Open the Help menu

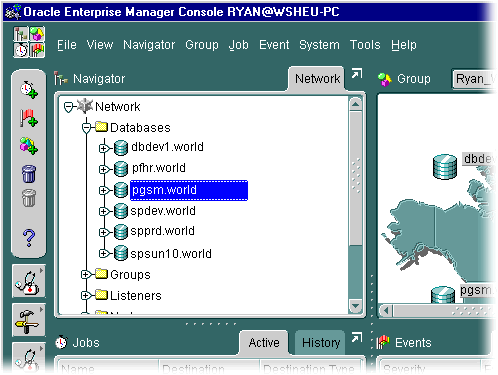(404, 45)
